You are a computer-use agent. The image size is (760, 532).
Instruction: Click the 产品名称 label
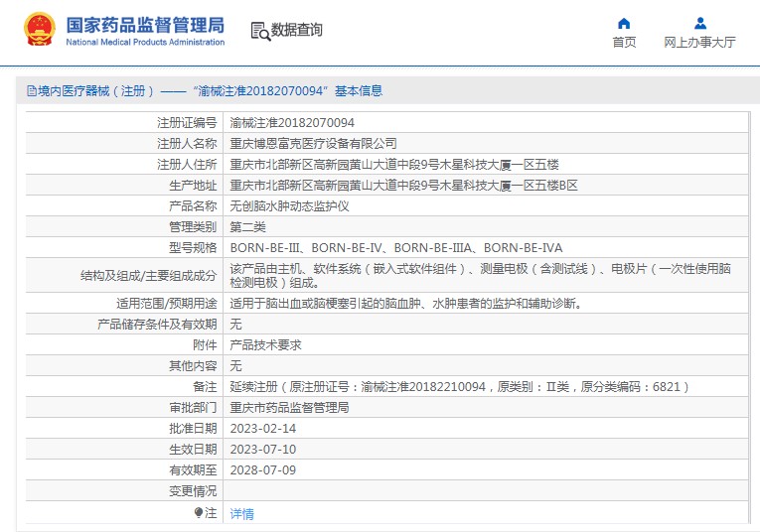point(193,205)
